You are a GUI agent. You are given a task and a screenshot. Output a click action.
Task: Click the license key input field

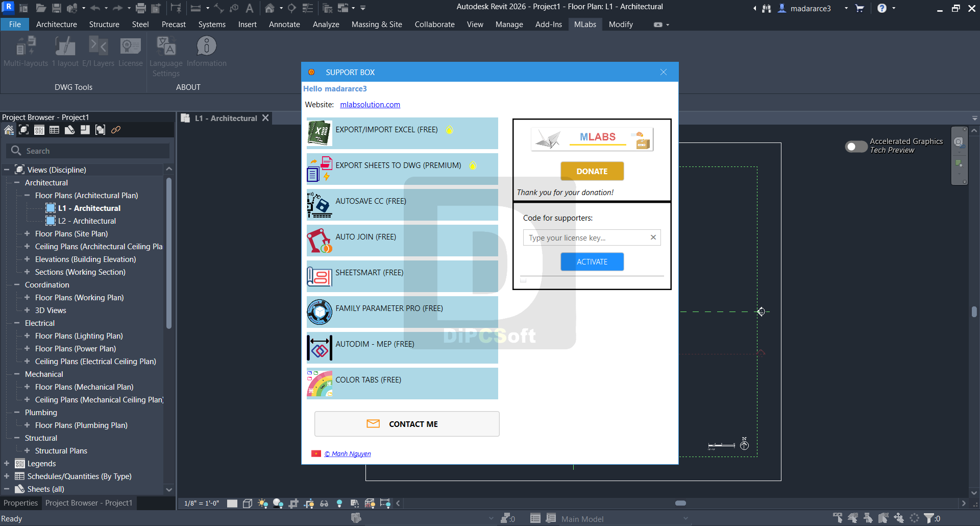592,237
